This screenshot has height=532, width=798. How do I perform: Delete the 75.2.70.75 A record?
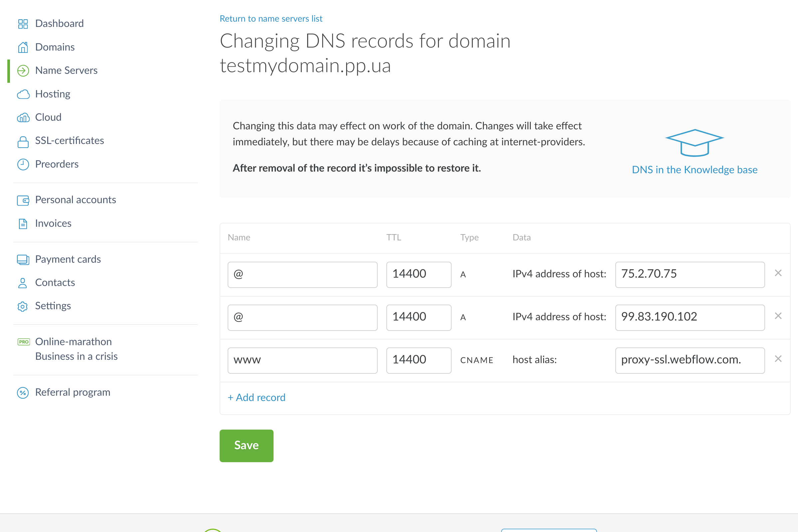point(778,273)
